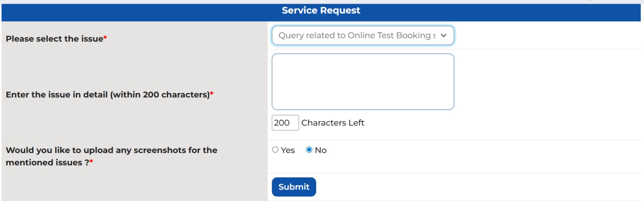Click the screenshot upload question label
The height and width of the screenshot is (205, 644).
[x=111, y=156]
